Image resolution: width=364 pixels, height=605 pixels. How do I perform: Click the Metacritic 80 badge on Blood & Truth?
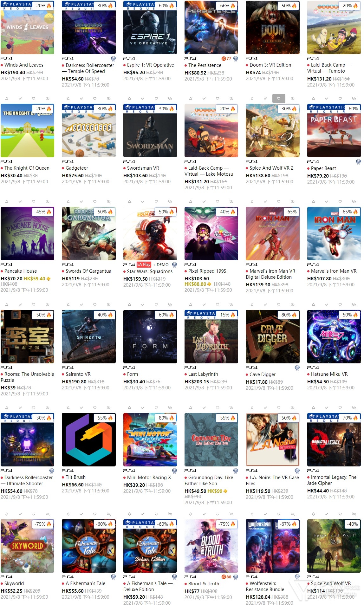click(227, 577)
